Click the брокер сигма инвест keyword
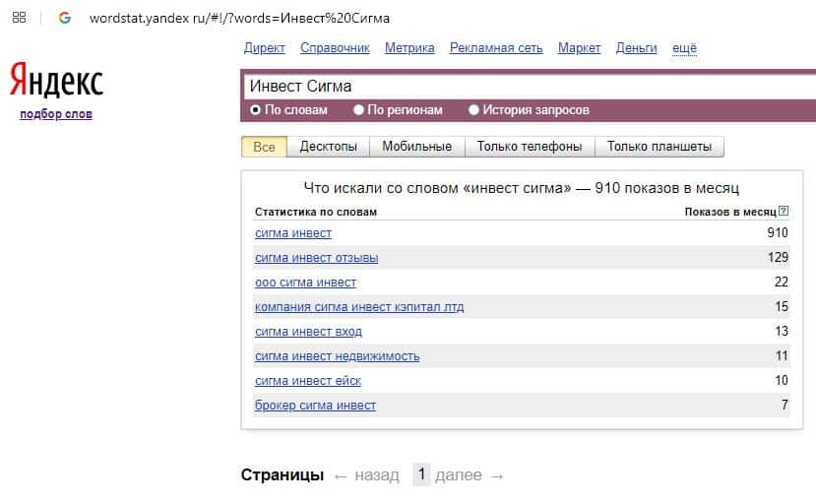The image size is (816, 504). (x=315, y=406)
